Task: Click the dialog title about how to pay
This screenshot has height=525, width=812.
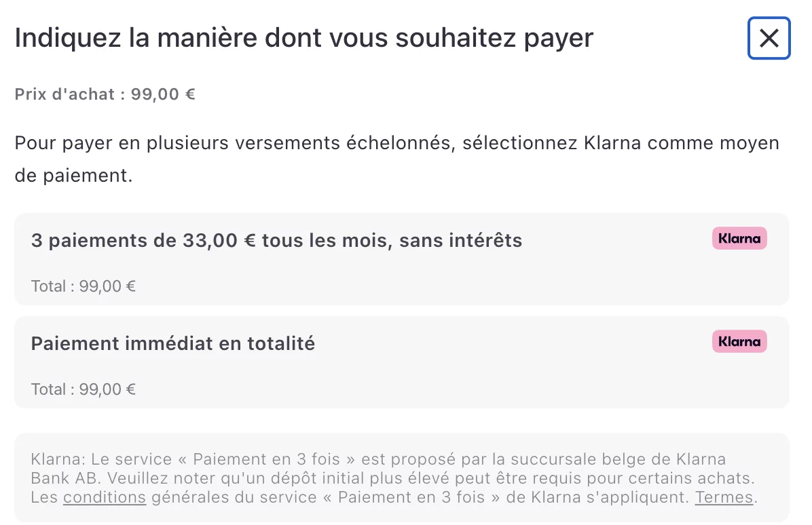Action: point(303,38)
